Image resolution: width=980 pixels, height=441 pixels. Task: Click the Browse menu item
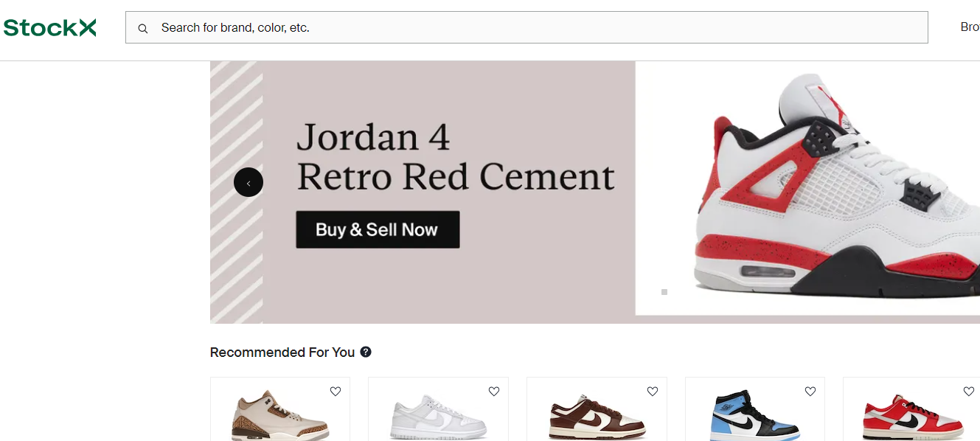(x=969, y=27)
